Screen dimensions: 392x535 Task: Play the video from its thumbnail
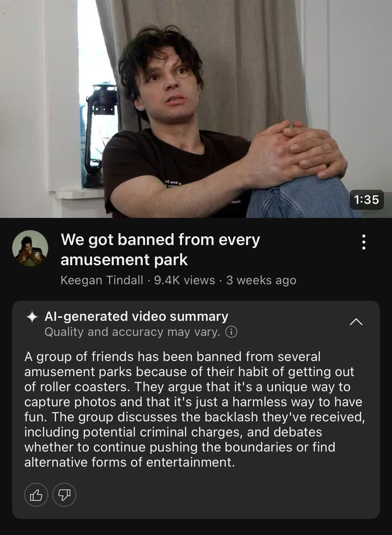(196, 109)
